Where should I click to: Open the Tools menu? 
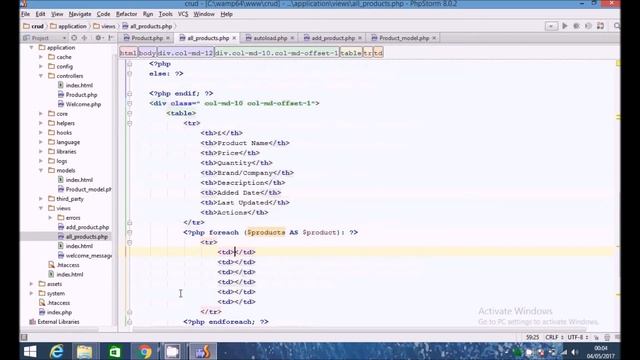165,14
